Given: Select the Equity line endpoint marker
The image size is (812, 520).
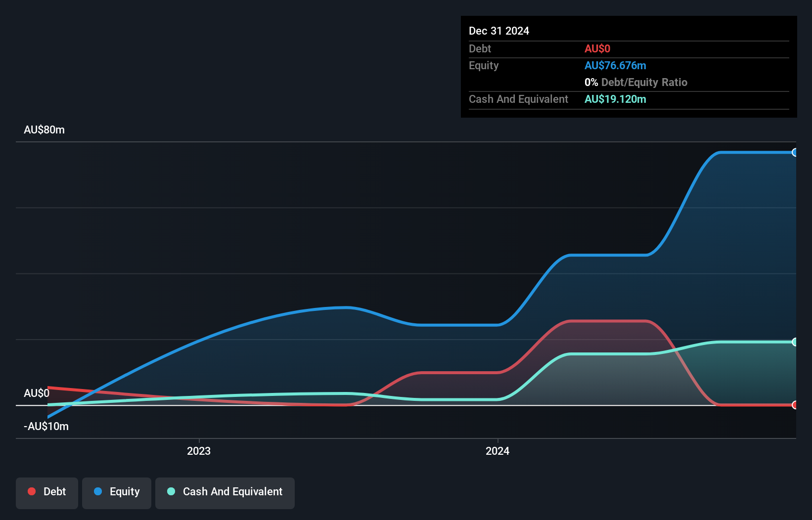Looking at the screenshot, I should click(795, 153).
